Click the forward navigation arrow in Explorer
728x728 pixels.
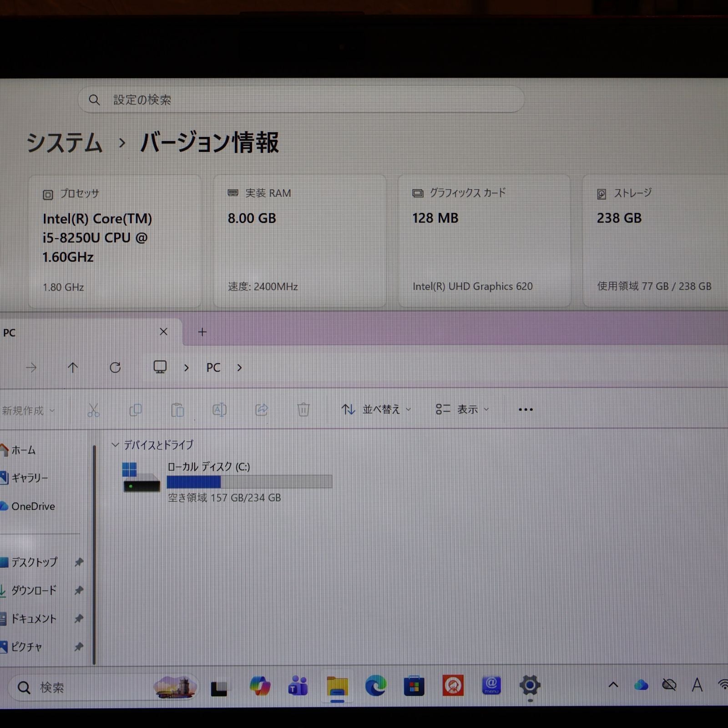tap(31, 367)
